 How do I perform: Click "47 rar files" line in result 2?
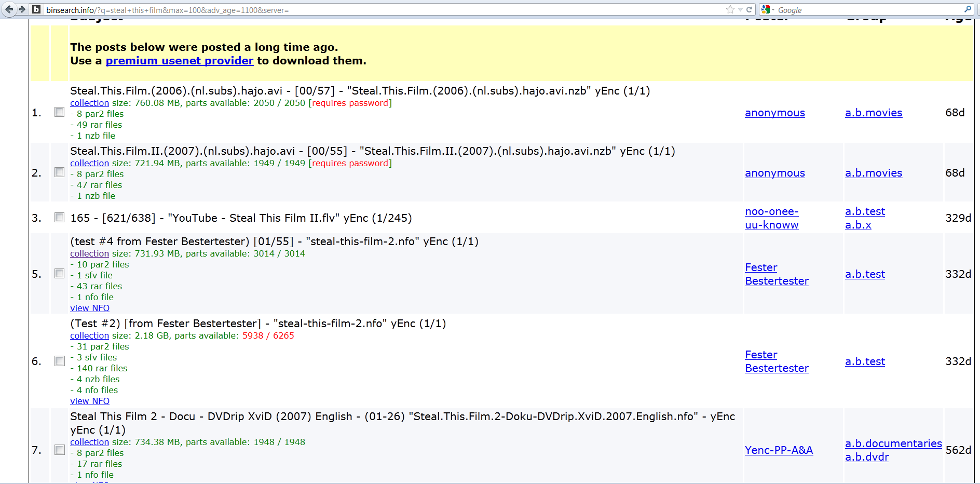click(x=96, y=185)
